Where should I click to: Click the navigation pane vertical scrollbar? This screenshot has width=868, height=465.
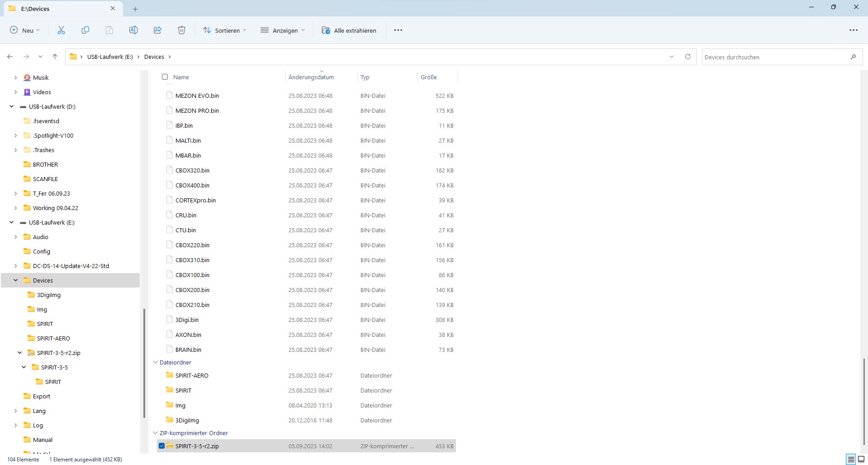point(144,362)
